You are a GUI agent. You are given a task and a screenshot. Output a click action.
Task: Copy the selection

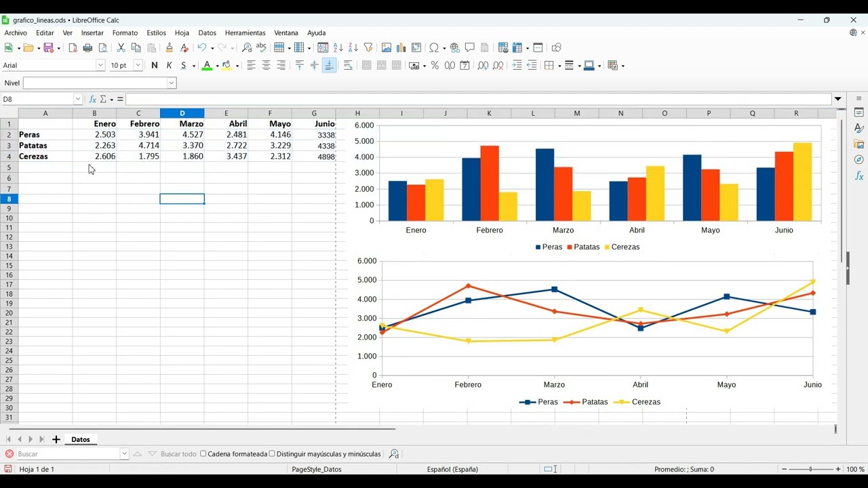click(136, 47)
